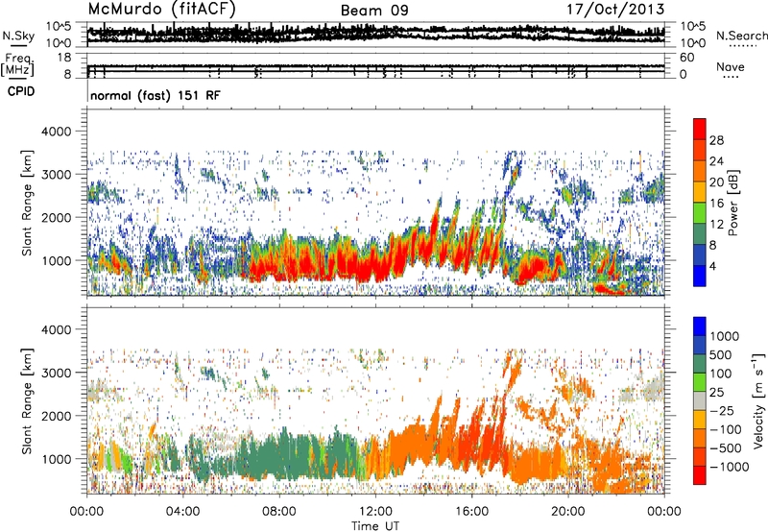This screenshot has width=768, height=532.
Task: Click the "2000" tick on the power panel
Action: pyautogui.click(x=59, y=217)
